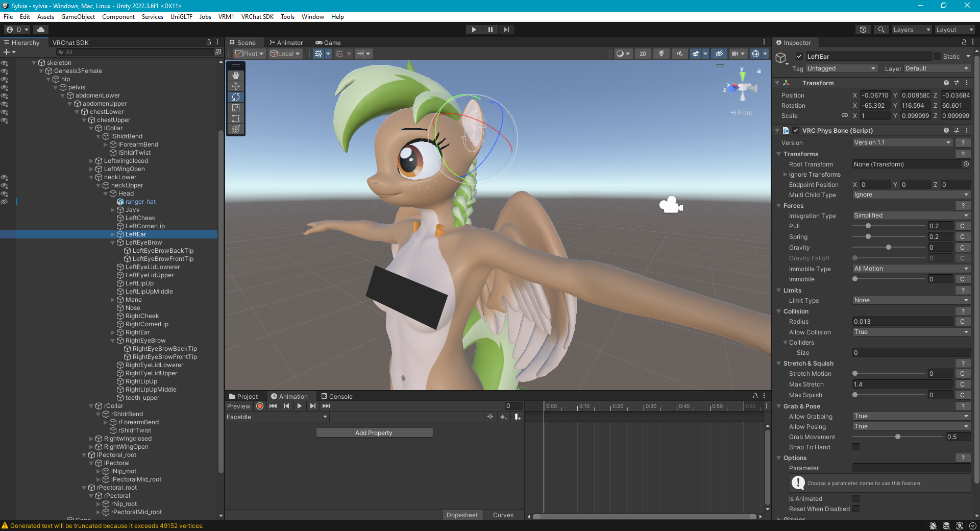Select the Move tool in Scene toolbar

[x=235, y=86]
